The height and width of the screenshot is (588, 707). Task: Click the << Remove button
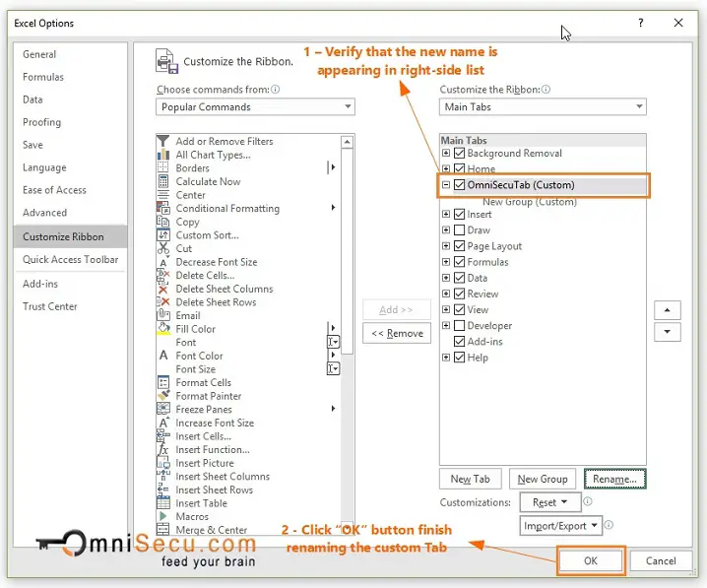pyautogui.click(x=397, y=333)
